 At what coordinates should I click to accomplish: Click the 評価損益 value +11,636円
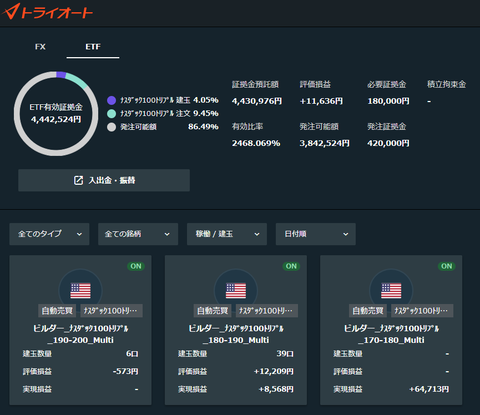321,101
